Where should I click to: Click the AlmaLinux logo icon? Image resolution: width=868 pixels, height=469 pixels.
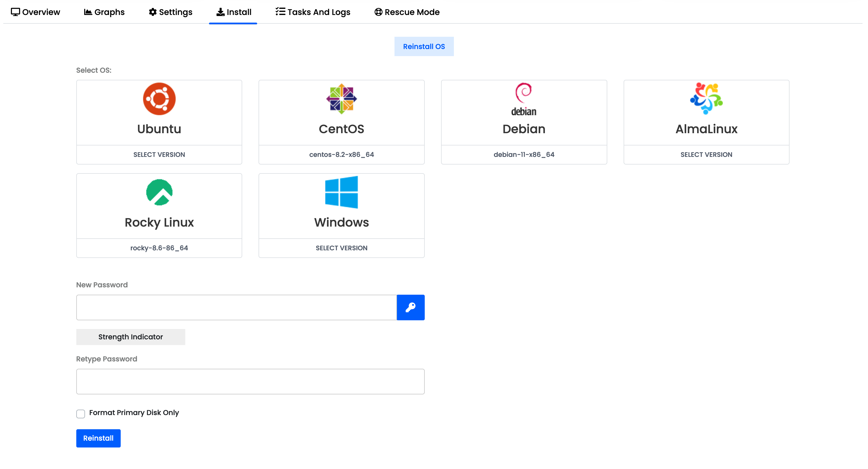click(x=706, y=98)
